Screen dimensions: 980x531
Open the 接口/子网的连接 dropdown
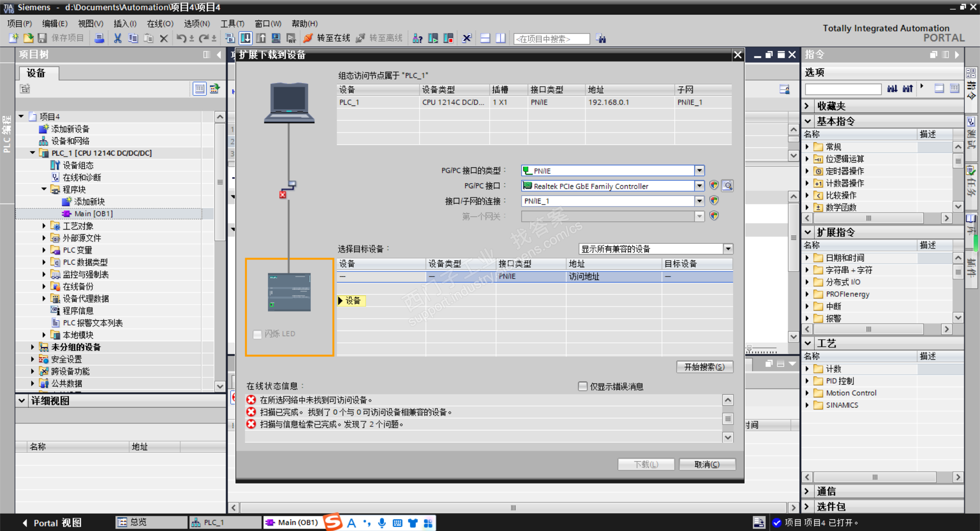[x=699, y=201]
